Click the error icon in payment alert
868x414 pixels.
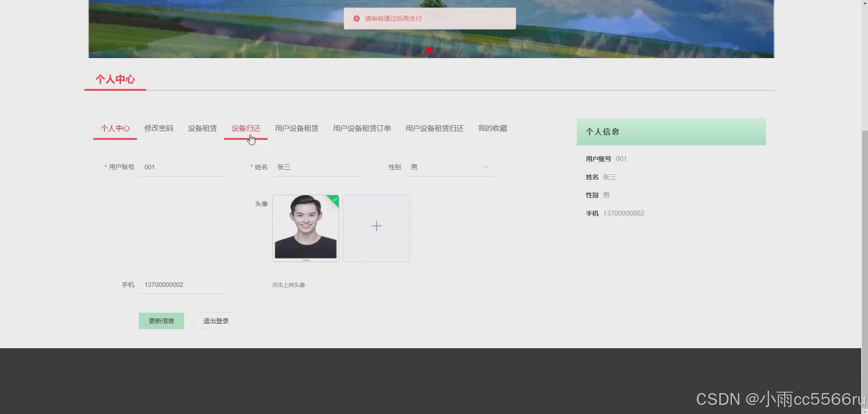point(356,18)
